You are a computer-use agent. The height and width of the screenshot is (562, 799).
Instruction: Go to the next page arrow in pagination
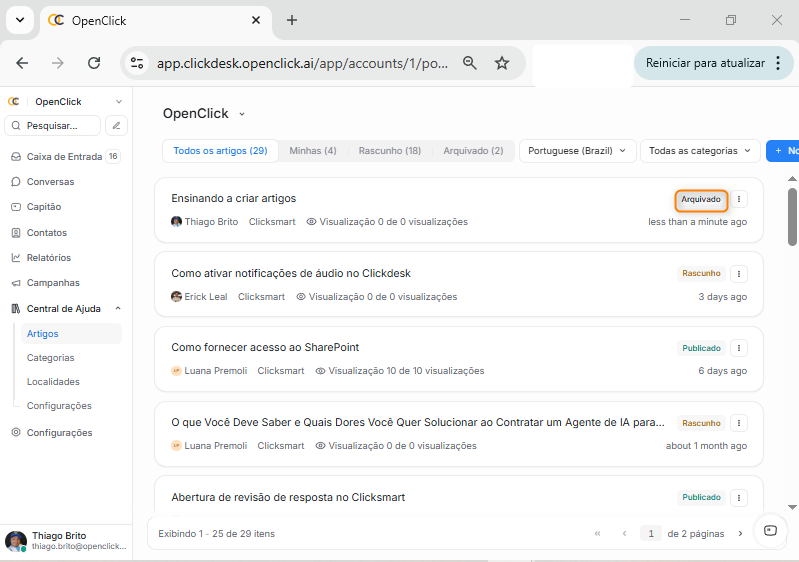pos(740,534)
